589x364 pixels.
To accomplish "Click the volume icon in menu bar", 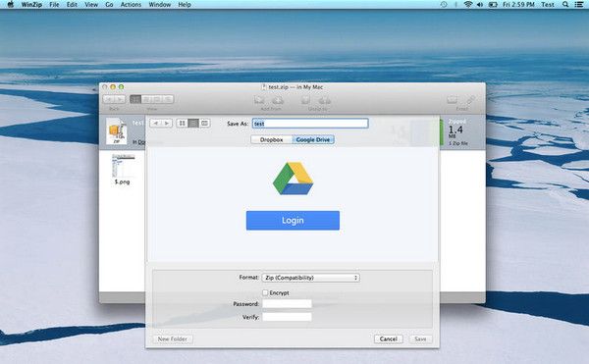I will [480, 5].
